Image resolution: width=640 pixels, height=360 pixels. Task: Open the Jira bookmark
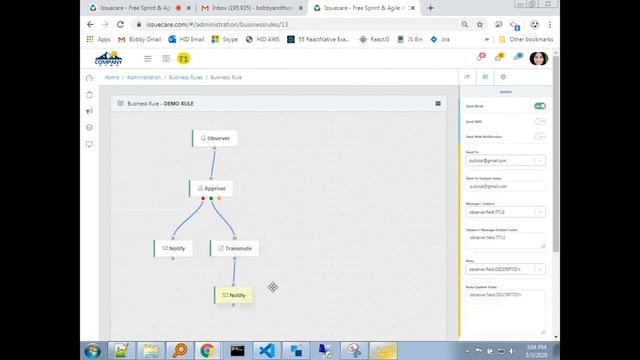(x=440, y=39)
